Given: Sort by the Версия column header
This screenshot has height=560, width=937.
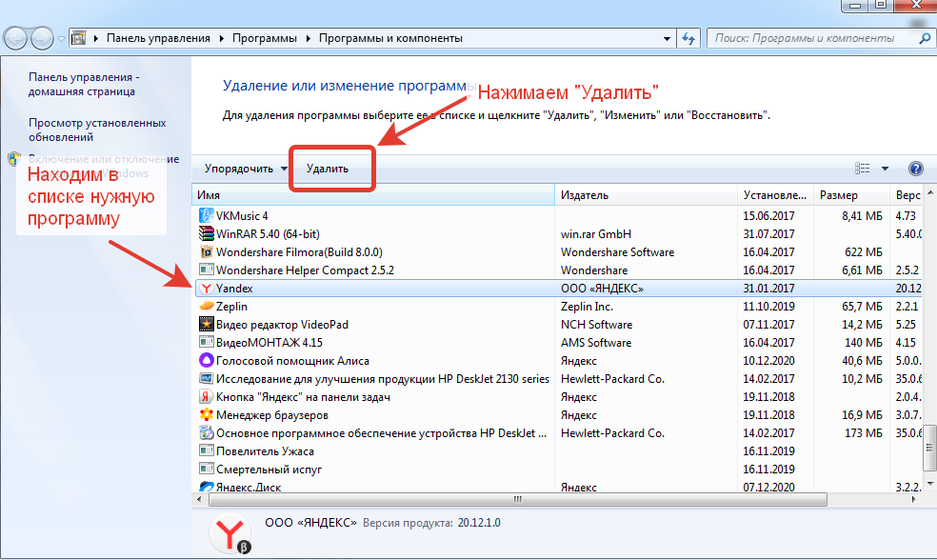Looking at the screenshot, I should coord(907,195).
